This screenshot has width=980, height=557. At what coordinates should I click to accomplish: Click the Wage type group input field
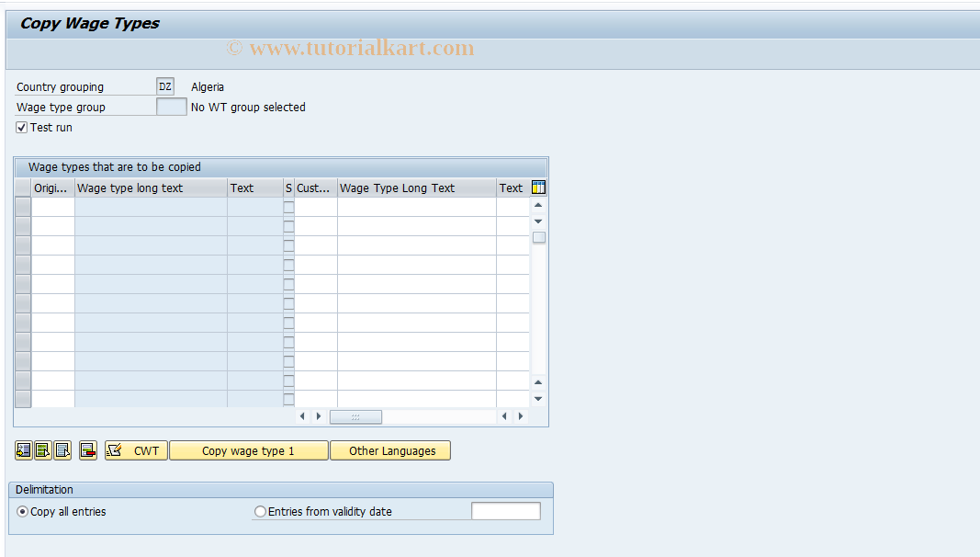click(x=171, y=107)
